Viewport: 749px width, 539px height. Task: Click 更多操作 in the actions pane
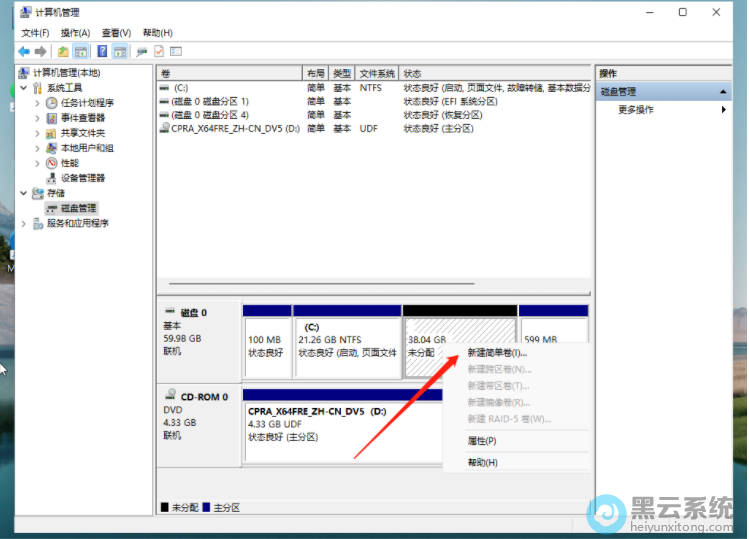(636, 110)
